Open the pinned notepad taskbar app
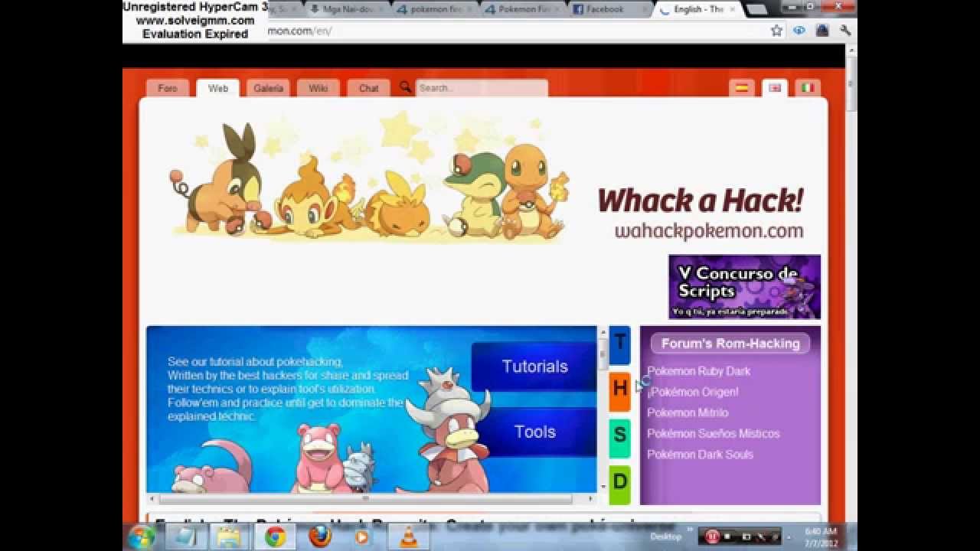Image resolution: width=980 pixels, height=551 pixels. pyautogui.click(x=185, y=536)
